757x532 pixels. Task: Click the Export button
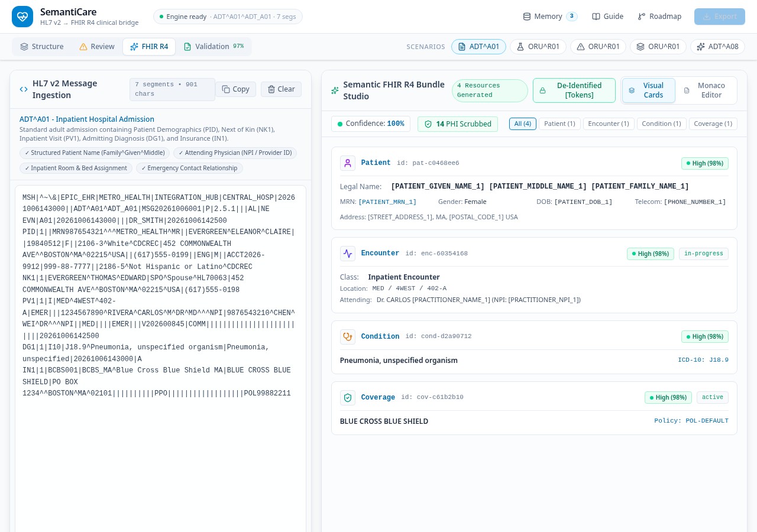[x=720, y=17]
